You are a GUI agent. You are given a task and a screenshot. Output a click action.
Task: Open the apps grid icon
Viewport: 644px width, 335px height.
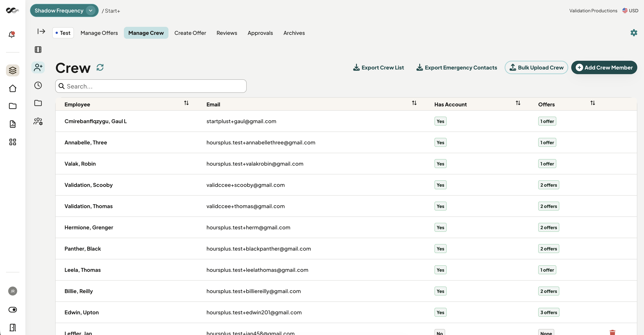point(12,142)
